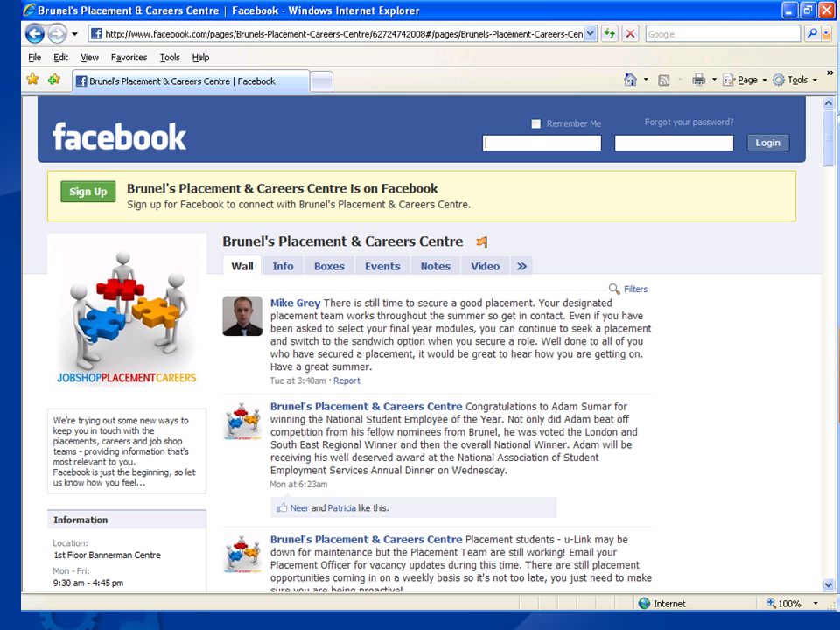Click the jigsaw puzzle page profile picture
The height and width of the screenshot is (630, 840).
(x=127, y=313)
